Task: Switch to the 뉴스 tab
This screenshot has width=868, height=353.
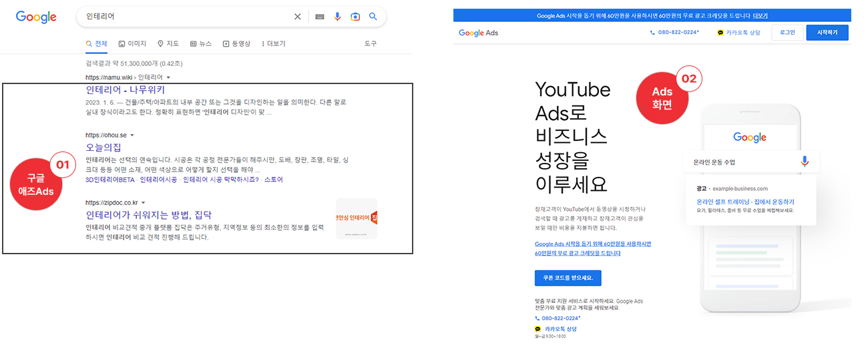Action: (x=201, y=43)
